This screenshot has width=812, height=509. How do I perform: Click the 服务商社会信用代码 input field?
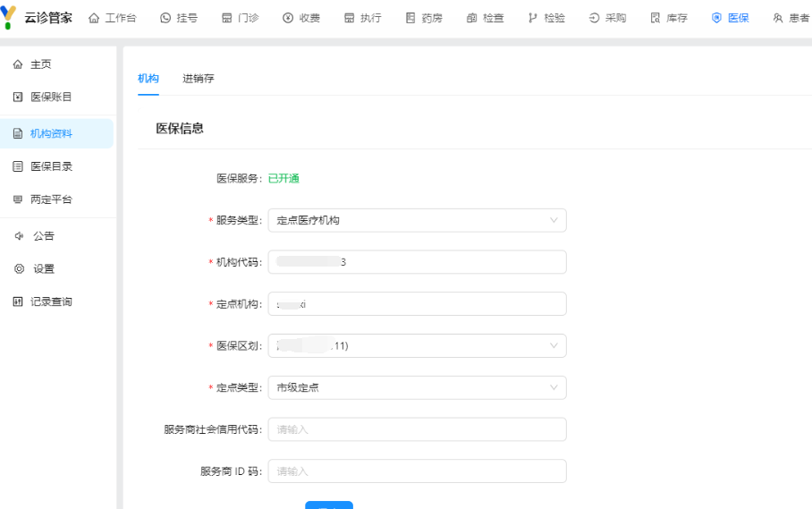click(417, 429)
